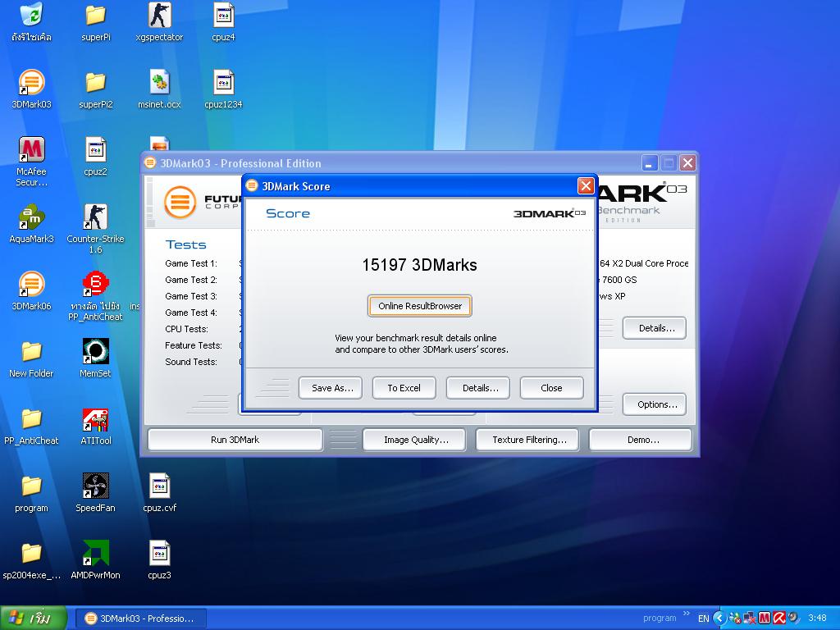Click the Messenger tray icon
The width and height of the screenshot is (840, 630).
(x=734, y=619)
